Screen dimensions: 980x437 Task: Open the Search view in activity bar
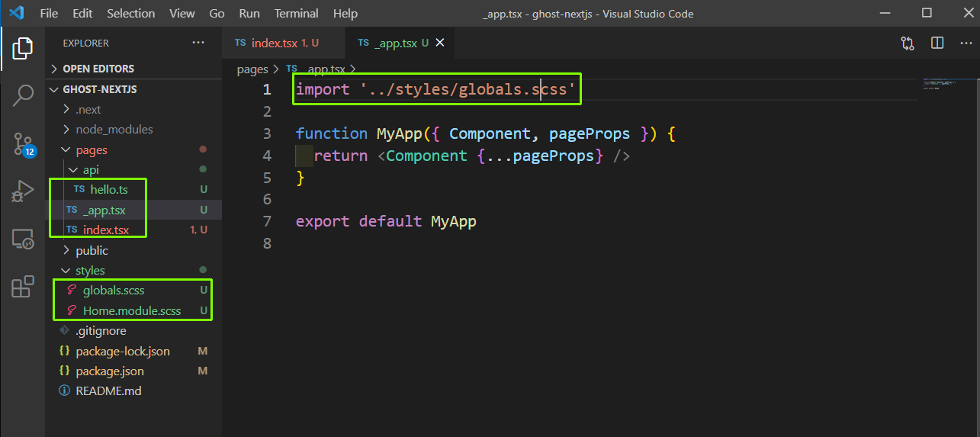23,95
